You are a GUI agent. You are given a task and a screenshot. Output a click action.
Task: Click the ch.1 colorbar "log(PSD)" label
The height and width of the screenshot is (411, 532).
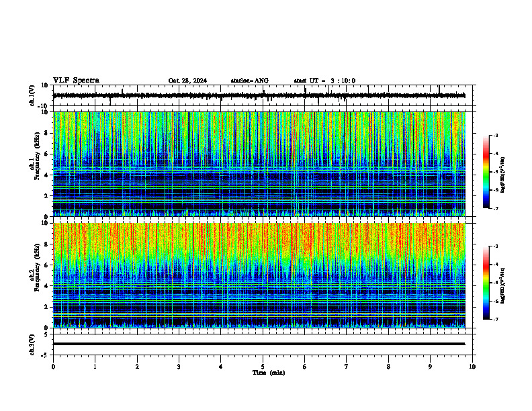coord(503,175)
